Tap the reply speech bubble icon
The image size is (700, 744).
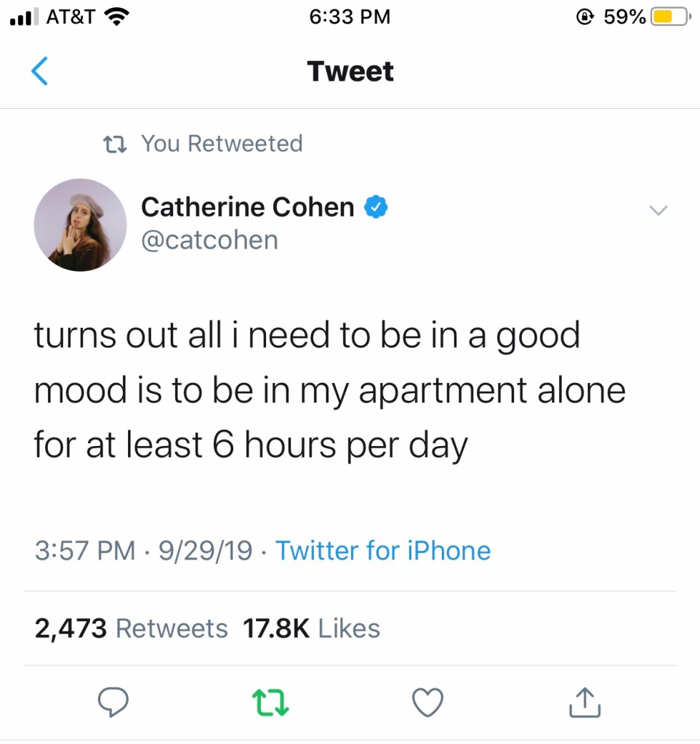(x=113, y=701)
